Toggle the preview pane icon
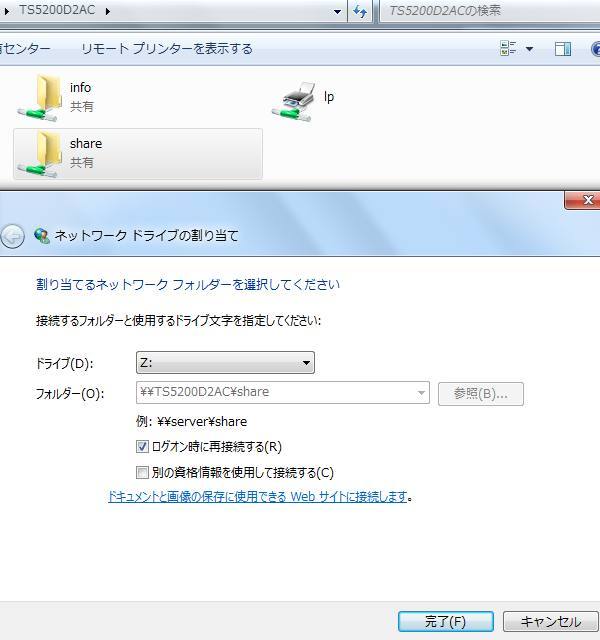 tap(562, 48)
